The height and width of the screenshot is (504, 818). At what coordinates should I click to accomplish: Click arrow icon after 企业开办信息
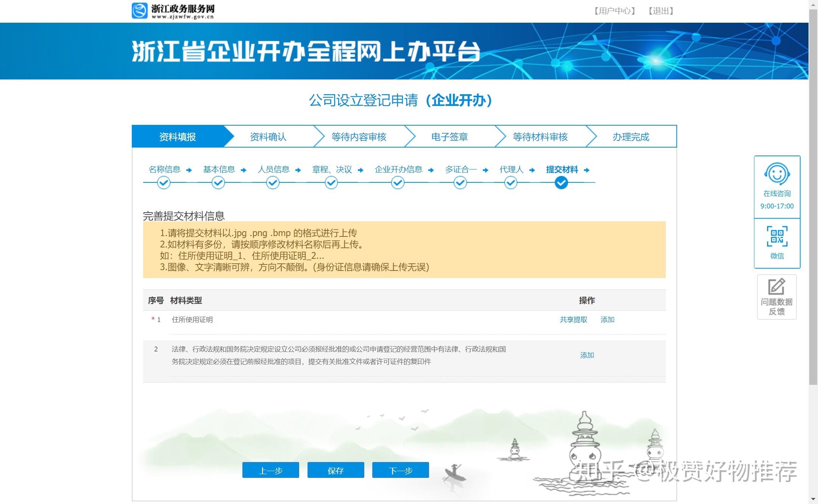tap(431, 170)
